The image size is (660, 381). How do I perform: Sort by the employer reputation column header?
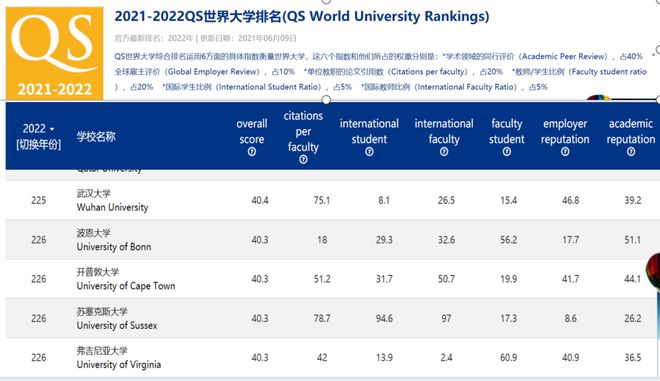565,131
